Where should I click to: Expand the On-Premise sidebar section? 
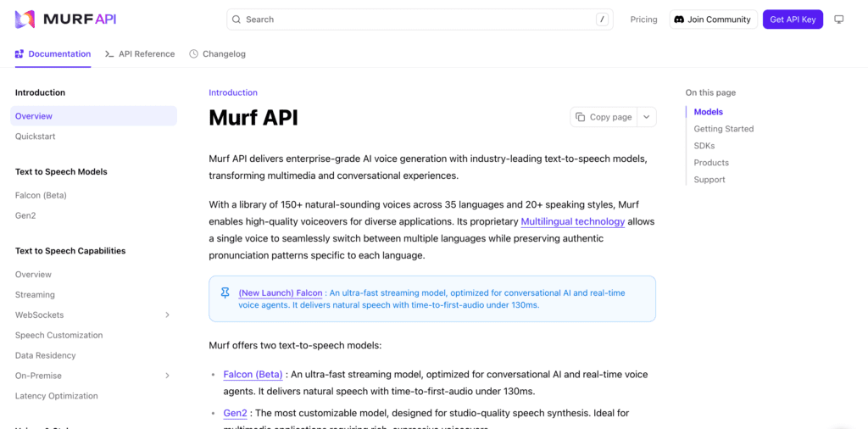click(x=167, y=376)
